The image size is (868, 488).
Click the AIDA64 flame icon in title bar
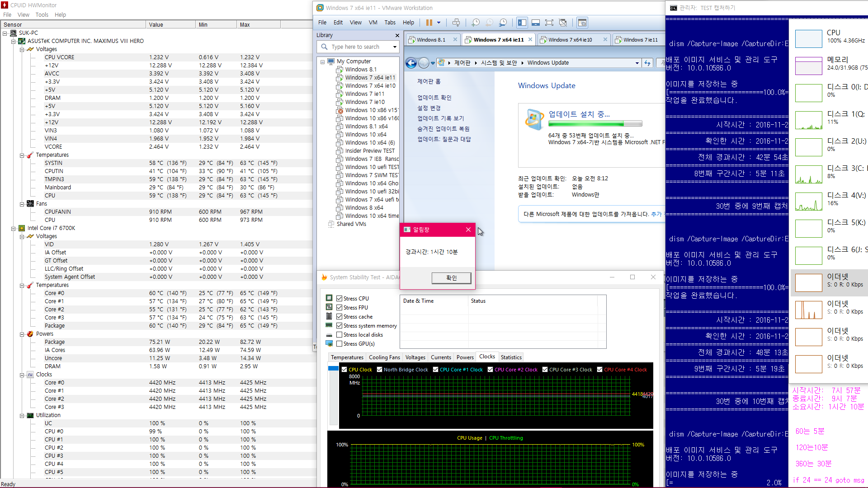[x=324, y=277]
